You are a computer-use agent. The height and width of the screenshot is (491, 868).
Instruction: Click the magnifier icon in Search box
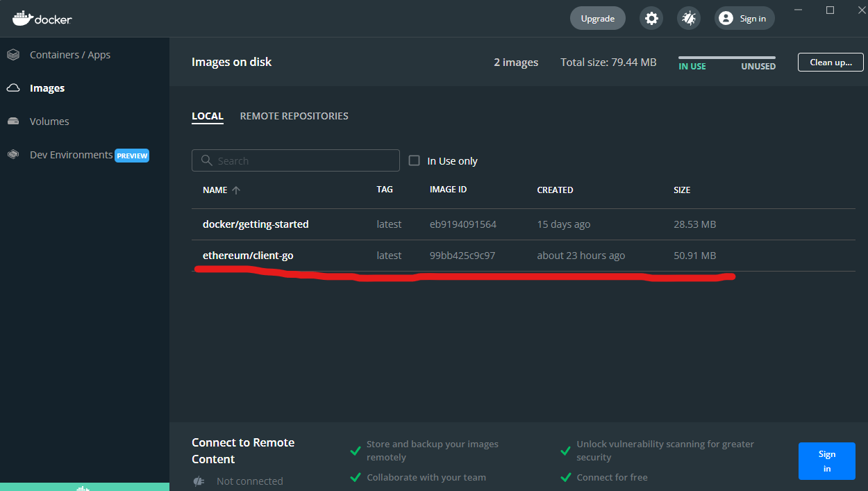206,160
